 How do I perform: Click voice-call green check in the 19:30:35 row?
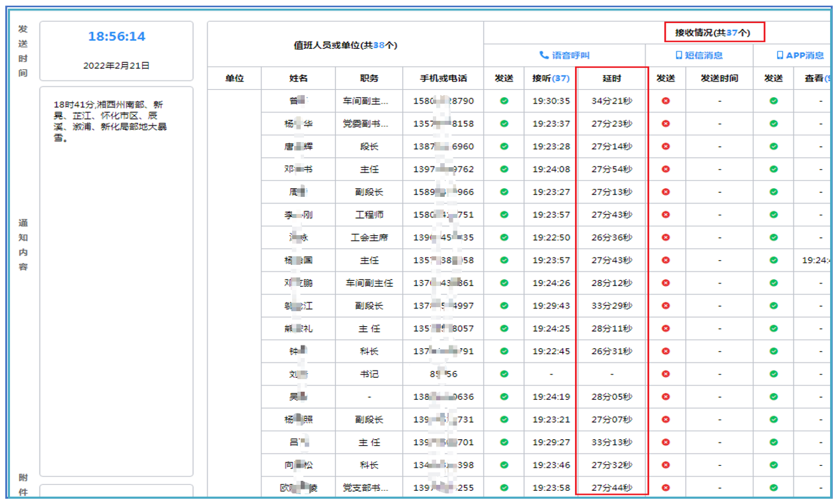point(504,101)
